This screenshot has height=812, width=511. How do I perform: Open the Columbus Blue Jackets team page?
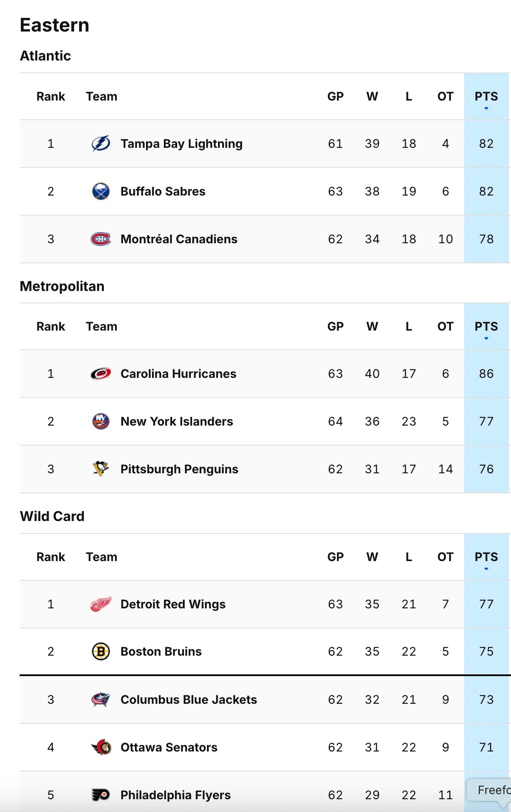[x=188, y=700]
